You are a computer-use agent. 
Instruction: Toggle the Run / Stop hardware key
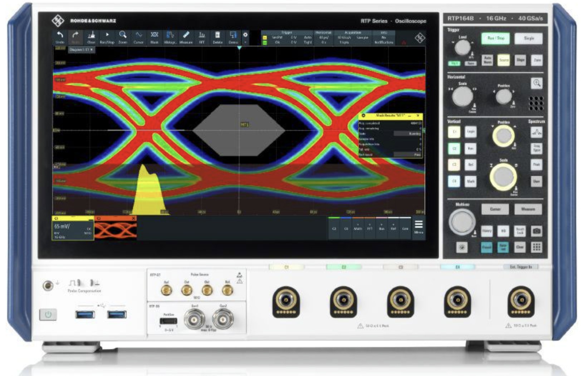496,38
